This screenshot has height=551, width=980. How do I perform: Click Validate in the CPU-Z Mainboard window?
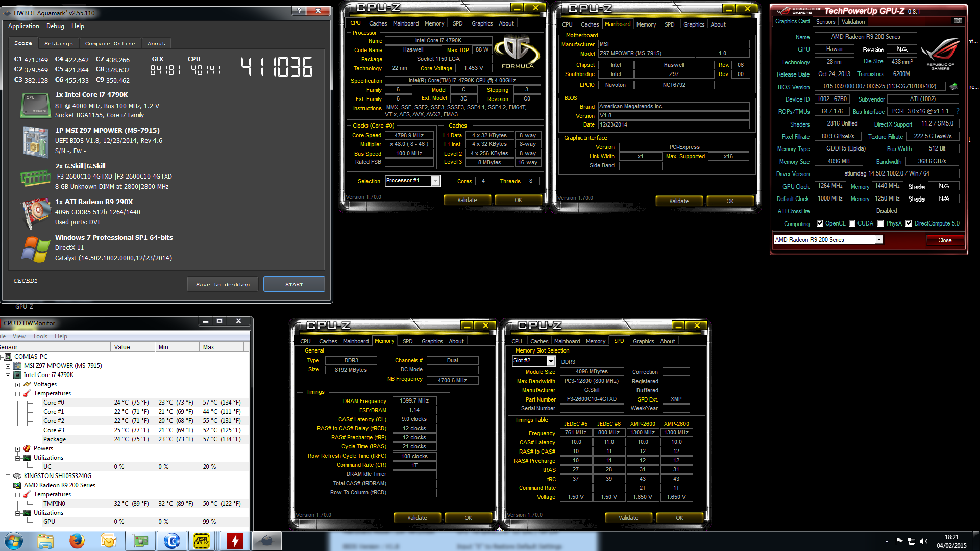[x=679, y=201]
